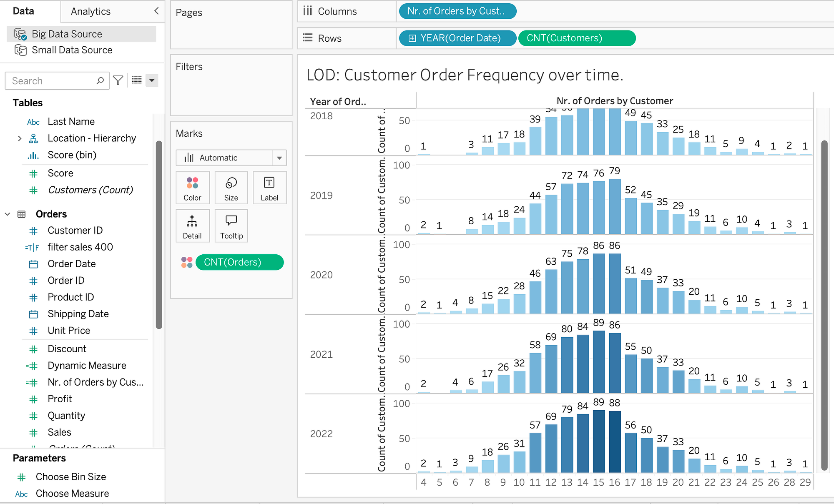Expand the Location - Hierarchy item
The image size is (834, 504).
20,138
